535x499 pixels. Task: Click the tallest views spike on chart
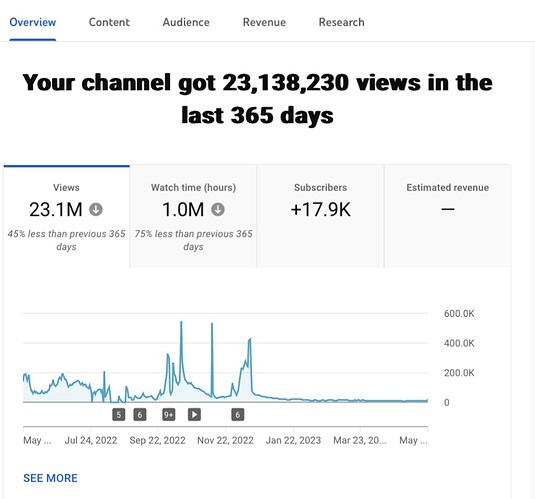click(x=181, y=323)
